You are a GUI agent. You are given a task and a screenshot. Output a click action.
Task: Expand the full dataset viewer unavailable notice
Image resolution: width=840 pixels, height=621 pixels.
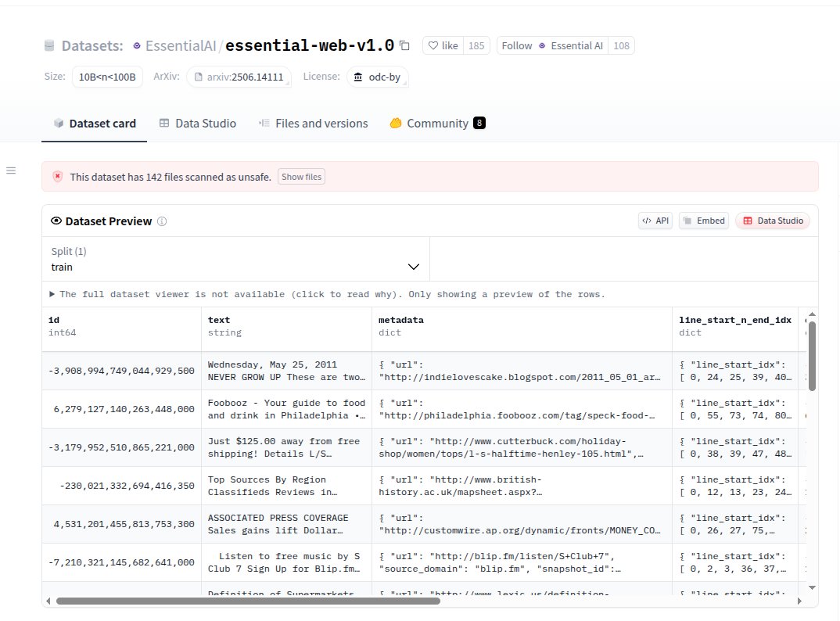(x=328, y=294)
